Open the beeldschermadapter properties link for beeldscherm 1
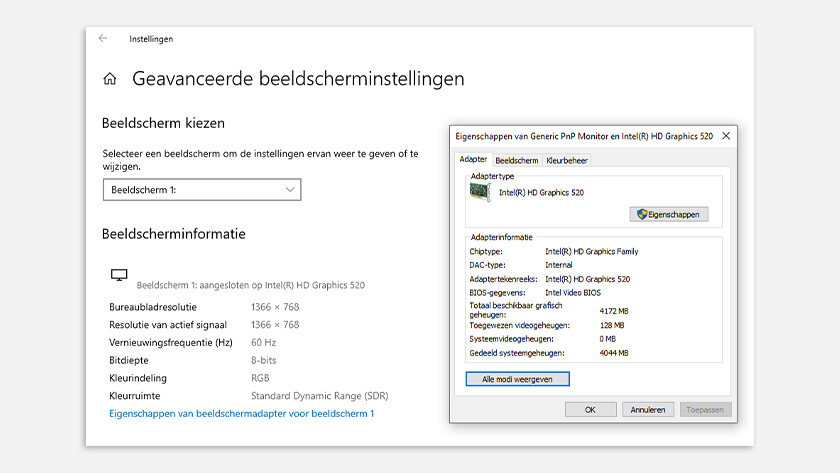The image size is (840, 473). click(241, 413)
